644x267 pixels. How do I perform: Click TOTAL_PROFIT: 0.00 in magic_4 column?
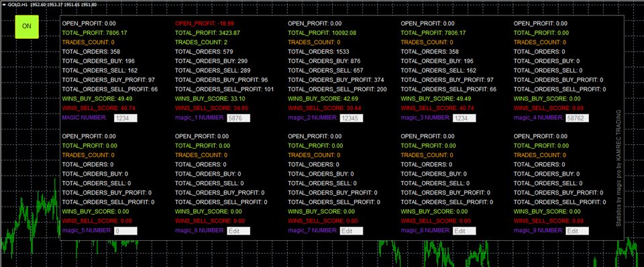(x=541, y=33)
